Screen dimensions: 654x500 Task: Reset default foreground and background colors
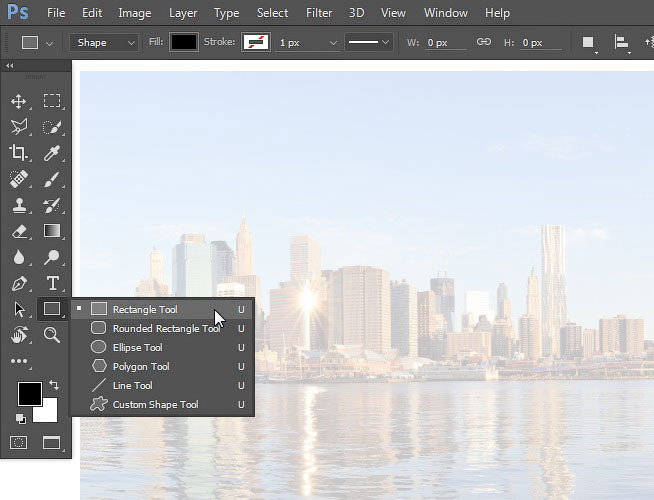(20, 418)
